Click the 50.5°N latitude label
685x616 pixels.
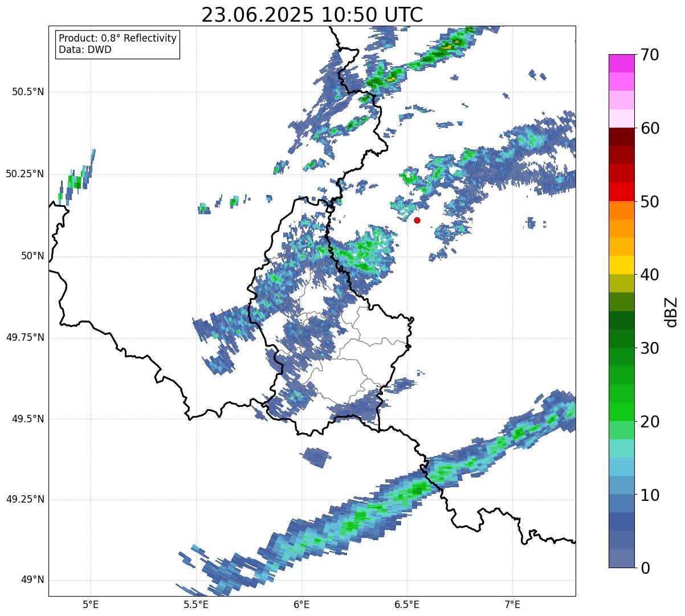point(28,92)
